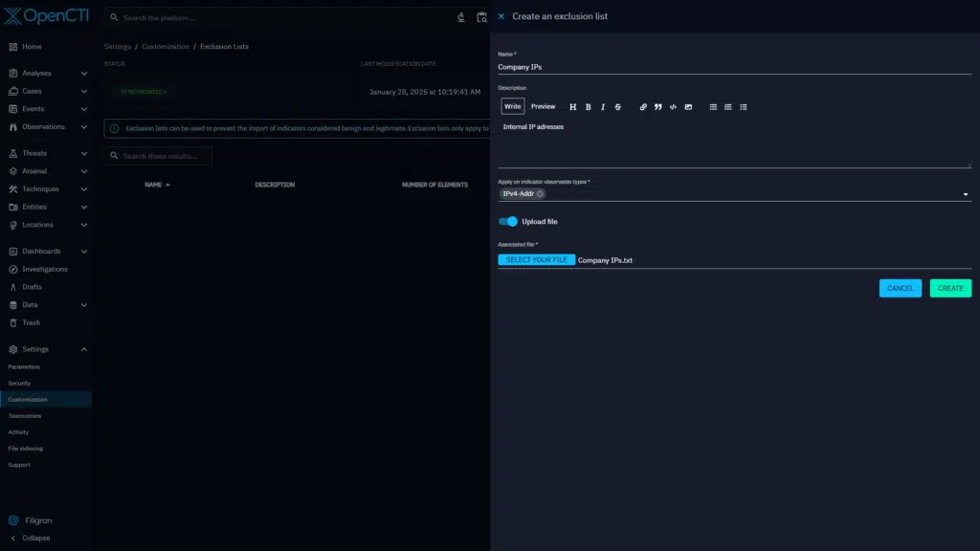Click into the Name field
The width and height of the screenshot is (980, 551).
(733, 68)
